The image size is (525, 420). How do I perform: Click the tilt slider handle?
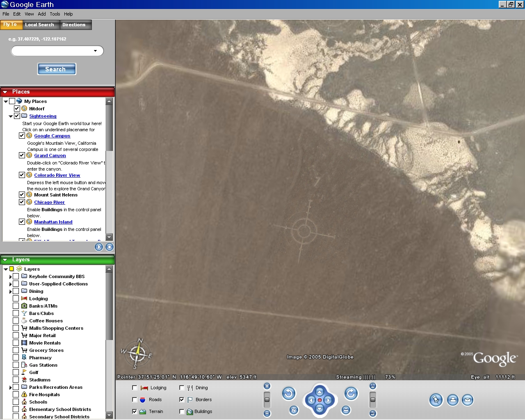tap(372, 399)
